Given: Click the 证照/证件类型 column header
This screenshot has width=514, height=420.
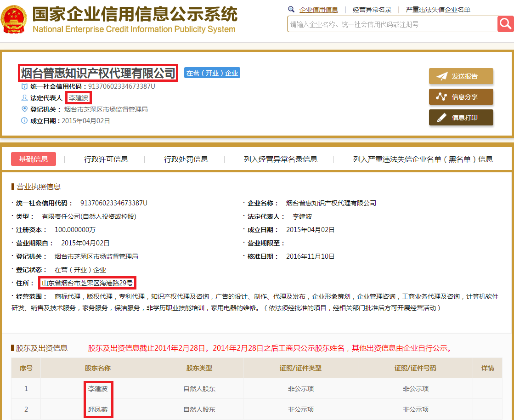Looking at the screenshot, I should [x=300, y=368].
